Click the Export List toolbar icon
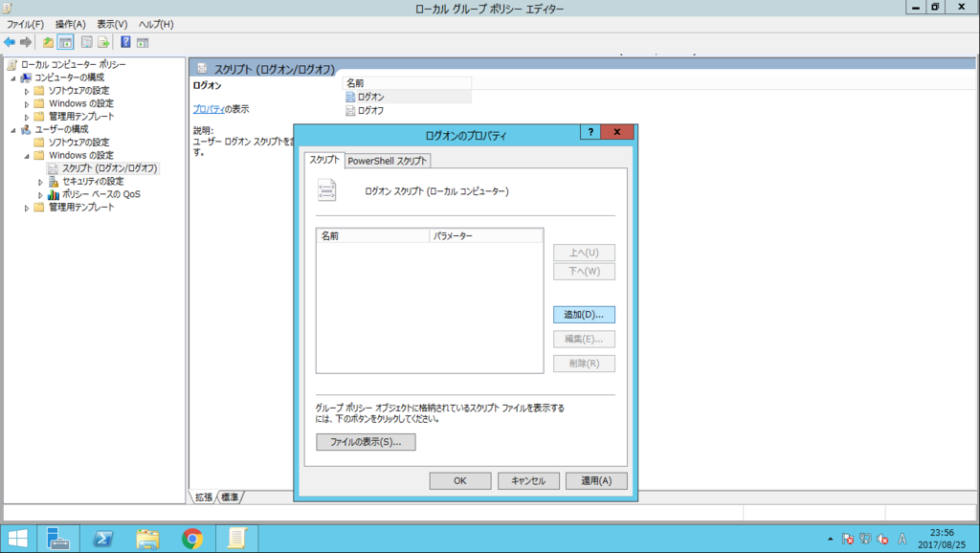 point(103,42)
